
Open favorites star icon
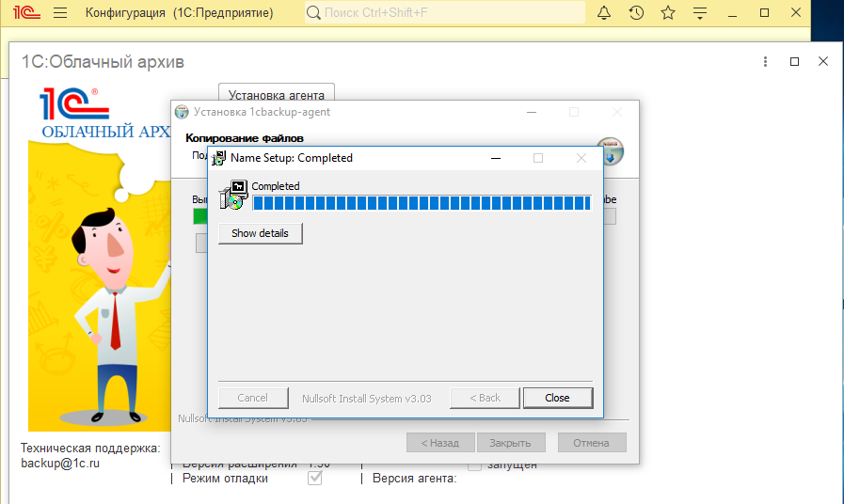tap(668, 12)
